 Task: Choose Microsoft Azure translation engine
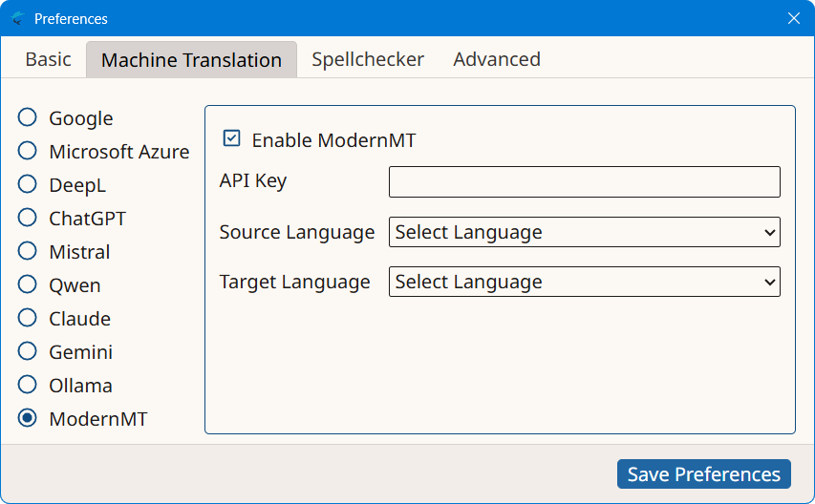coord(27,151)
